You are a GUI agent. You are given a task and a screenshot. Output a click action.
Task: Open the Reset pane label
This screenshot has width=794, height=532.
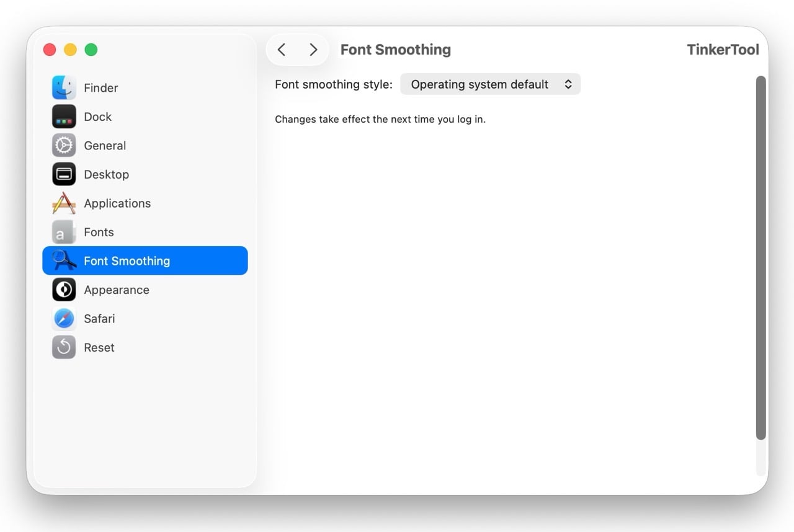click(99, 347)
